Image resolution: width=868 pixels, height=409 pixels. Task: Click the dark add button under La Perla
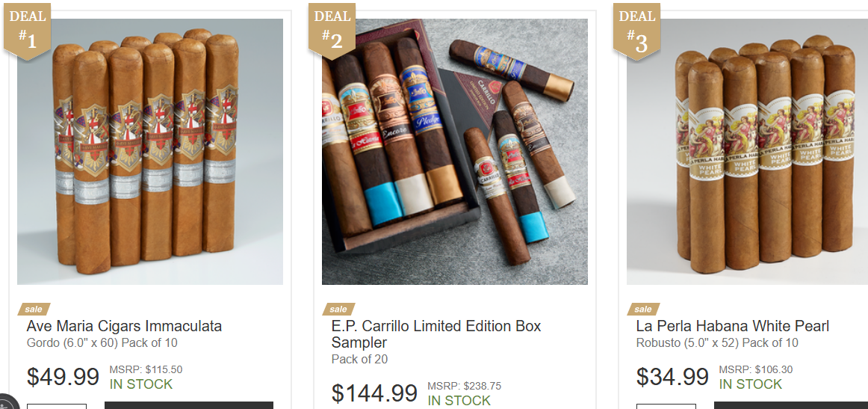tap(791, 405)
